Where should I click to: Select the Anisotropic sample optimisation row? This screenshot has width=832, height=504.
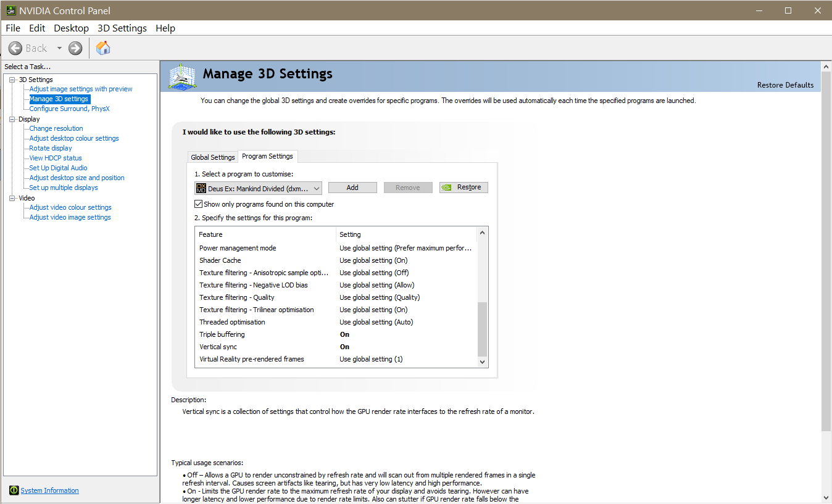coord(336,273)
